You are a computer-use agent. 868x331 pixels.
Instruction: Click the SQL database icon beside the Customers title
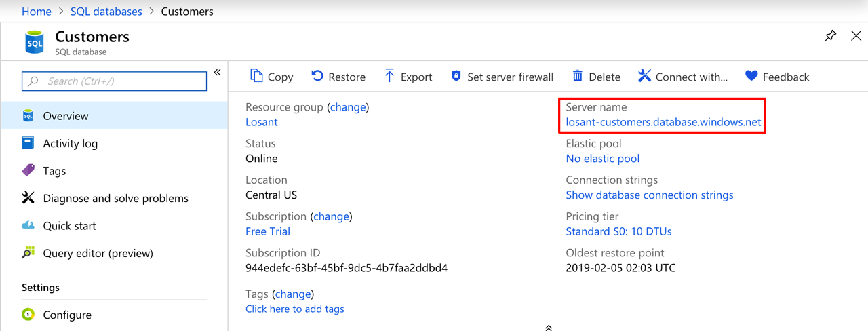tap(35, 42)
